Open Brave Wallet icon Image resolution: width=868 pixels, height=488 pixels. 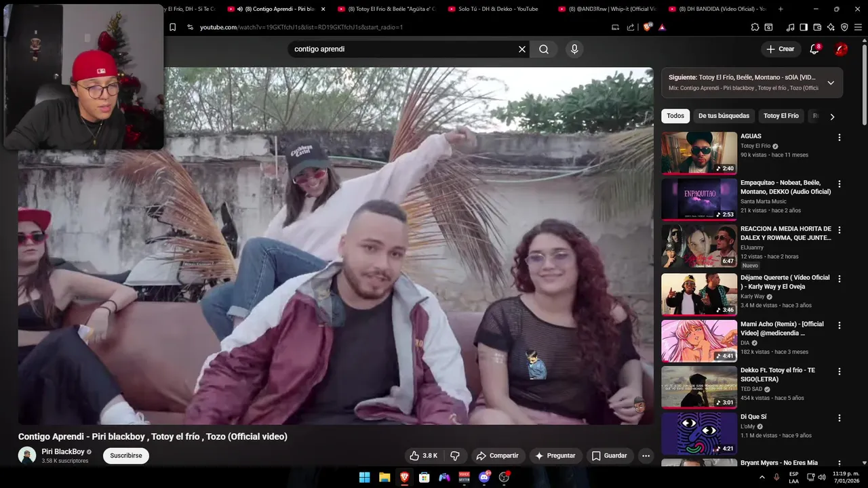[x=817, y=27]
